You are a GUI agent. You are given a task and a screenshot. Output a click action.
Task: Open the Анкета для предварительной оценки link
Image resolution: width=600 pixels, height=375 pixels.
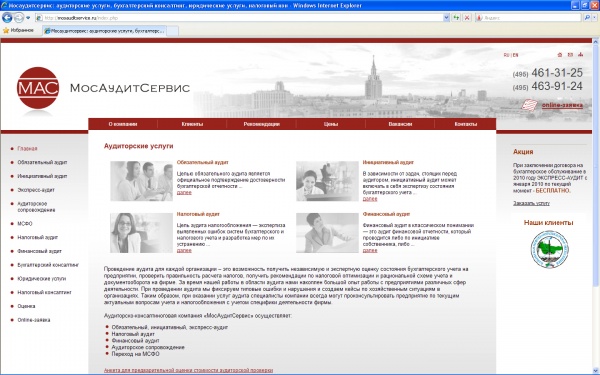(188, 370)
